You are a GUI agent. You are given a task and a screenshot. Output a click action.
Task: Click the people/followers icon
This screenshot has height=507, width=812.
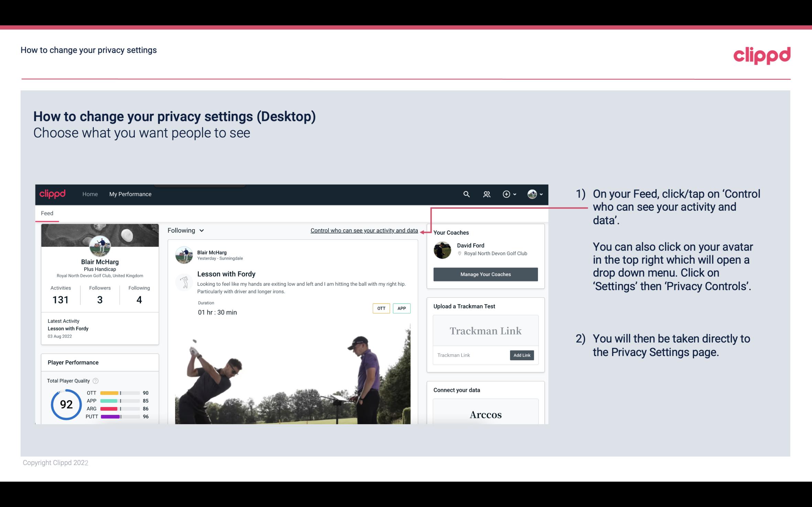coord(487,194)
